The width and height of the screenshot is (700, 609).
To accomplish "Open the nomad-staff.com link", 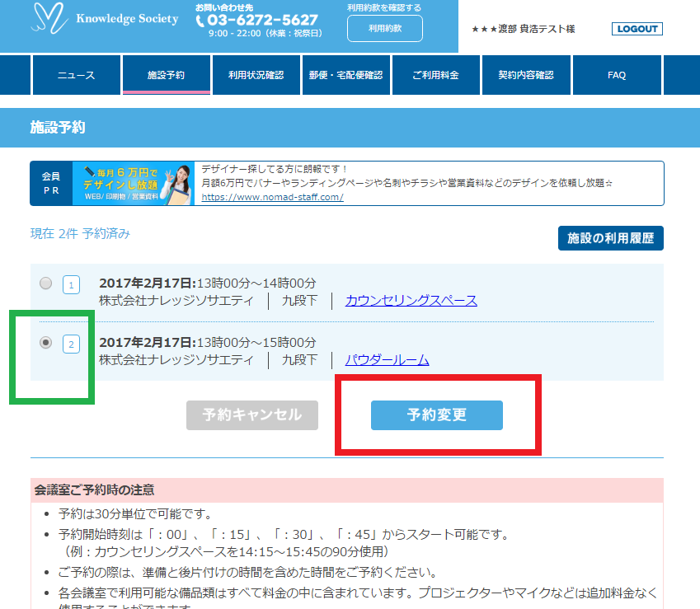I will click(x=272, y=198).
